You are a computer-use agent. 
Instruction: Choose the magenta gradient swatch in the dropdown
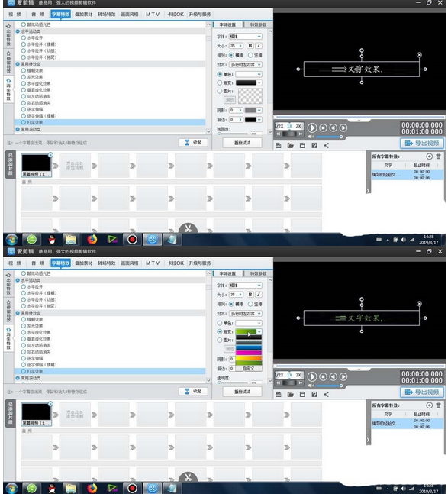(249, 353)
